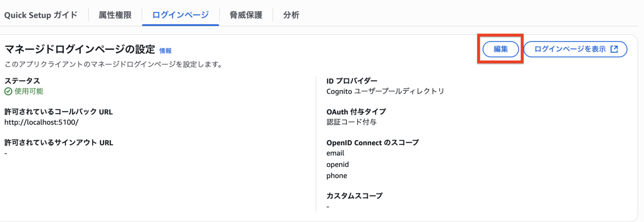Viewport: 644px width, 222px height.
Task: Click the 許可されているサインアウト URL label
Action: click(59, 143)
